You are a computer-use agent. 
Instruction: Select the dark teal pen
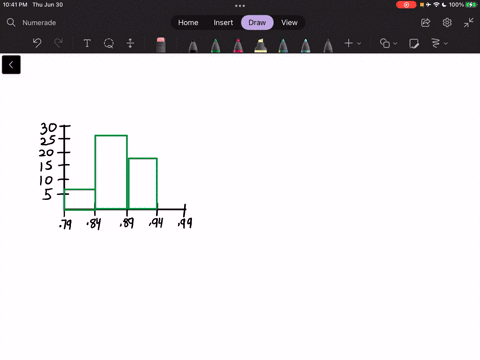click(x=283, y=46)
